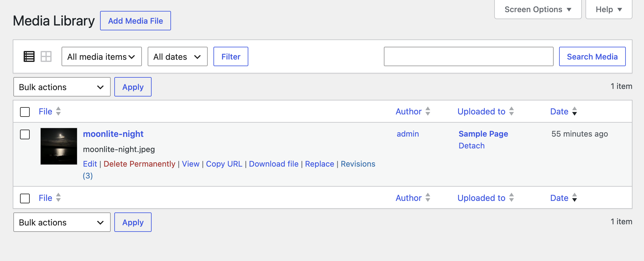This screenshot has height=261, width=644.
Task: Expand the Screen Options panel
Action: click(538, 9)
